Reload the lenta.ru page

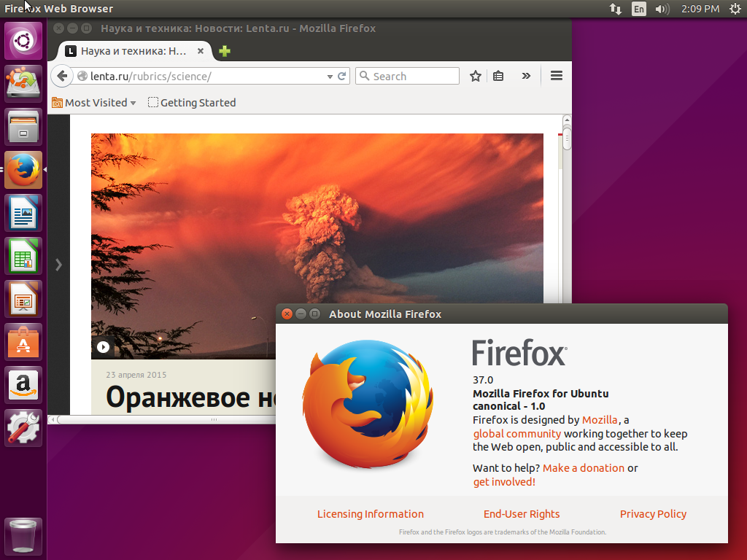pyautogui.click(x=341, y=76)
